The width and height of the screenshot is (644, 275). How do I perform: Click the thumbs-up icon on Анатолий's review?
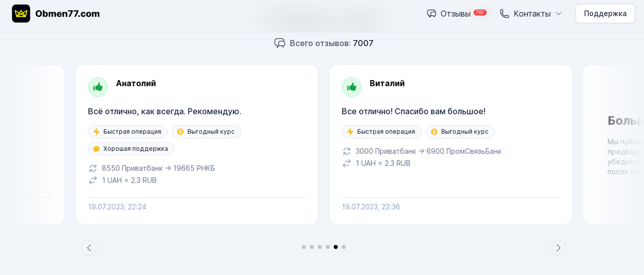coord(98,87)
